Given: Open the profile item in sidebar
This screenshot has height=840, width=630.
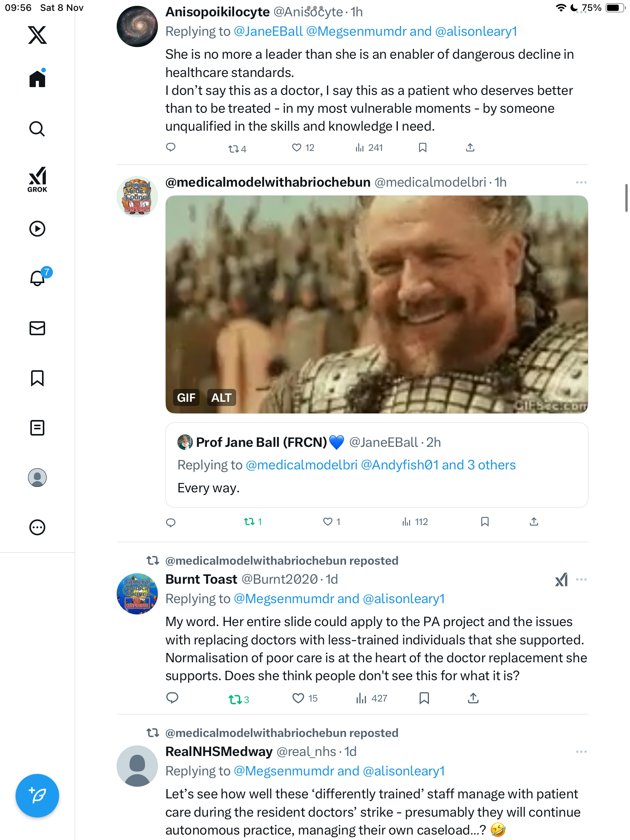Looking at the screenshot, I should coord(37,478).
